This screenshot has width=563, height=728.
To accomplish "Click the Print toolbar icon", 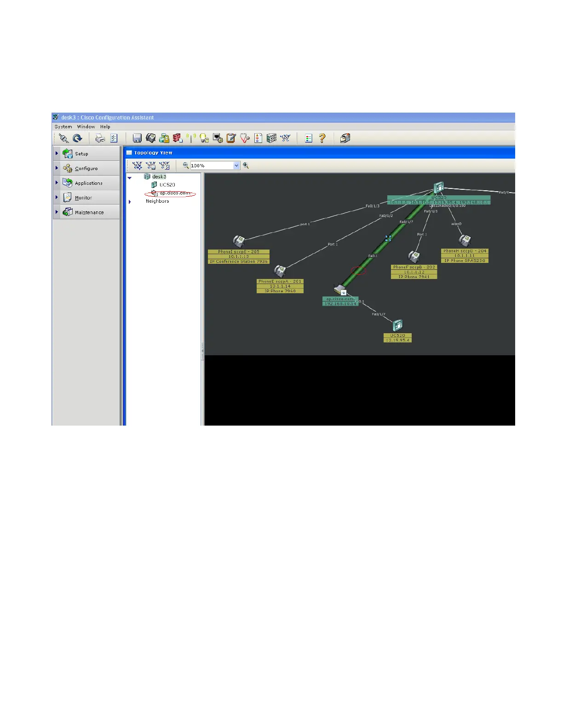I will (x=100, y=138).
